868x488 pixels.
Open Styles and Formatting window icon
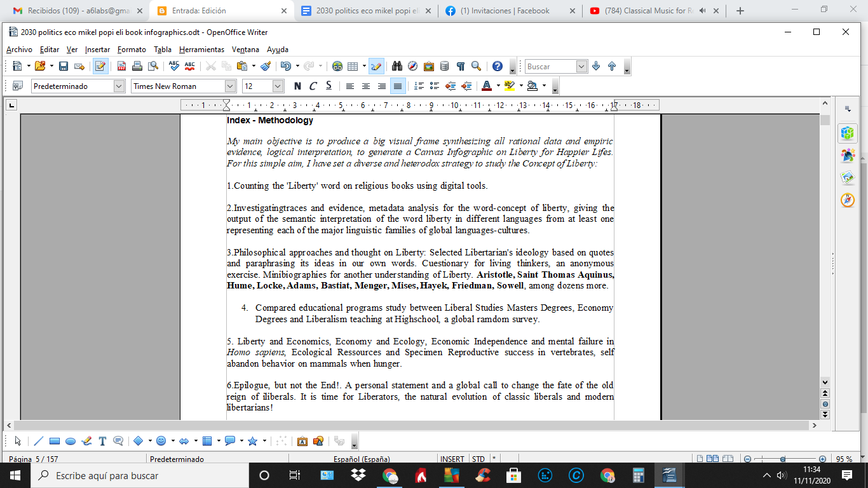[18, 86]
